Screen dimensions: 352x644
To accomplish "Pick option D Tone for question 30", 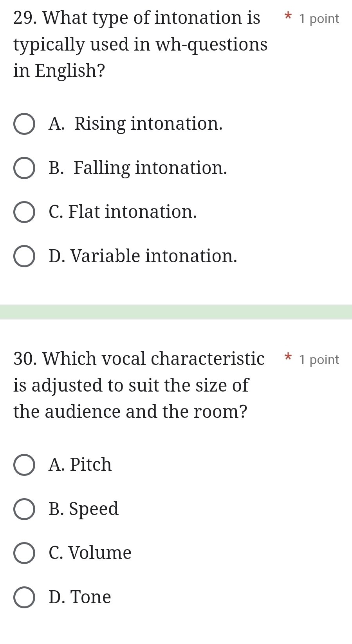I will [x=24, y=597].
